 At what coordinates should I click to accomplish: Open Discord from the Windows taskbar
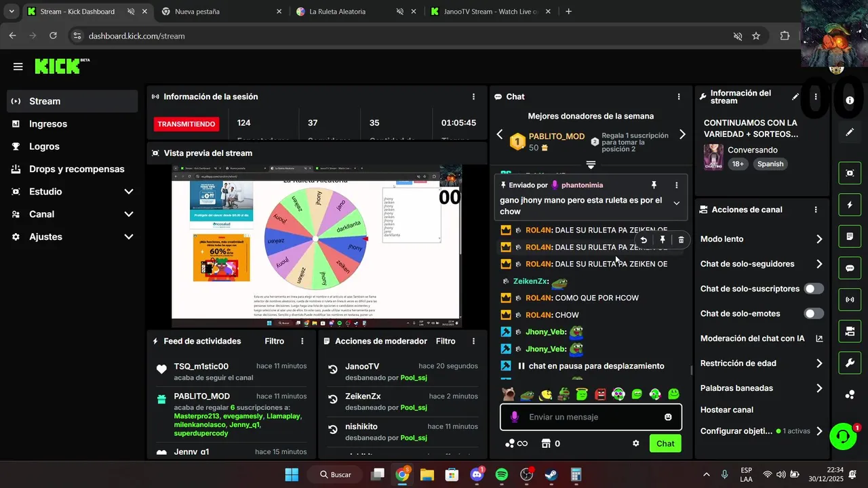pos(477,474)
